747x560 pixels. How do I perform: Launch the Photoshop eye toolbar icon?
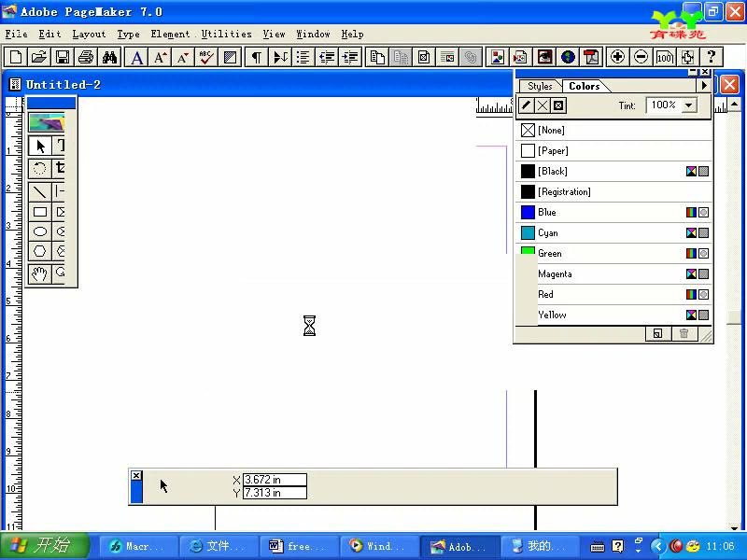tap(544, 58)
